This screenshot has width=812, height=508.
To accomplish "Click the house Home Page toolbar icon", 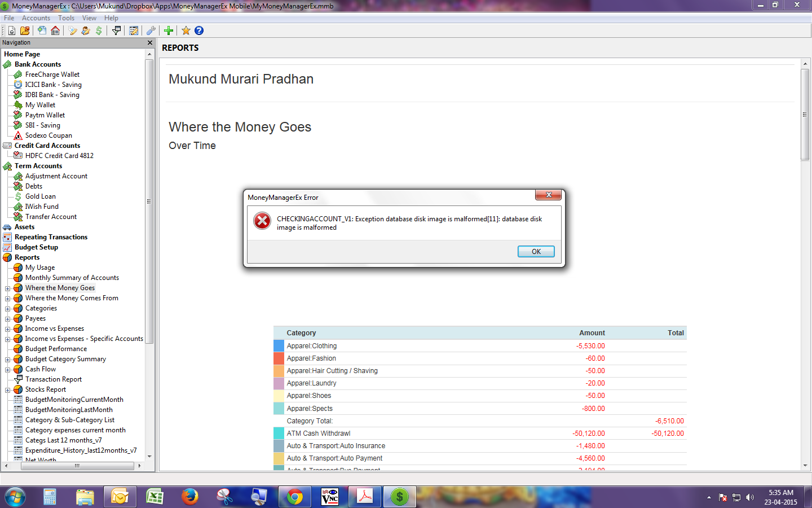I will click(55, 30).
